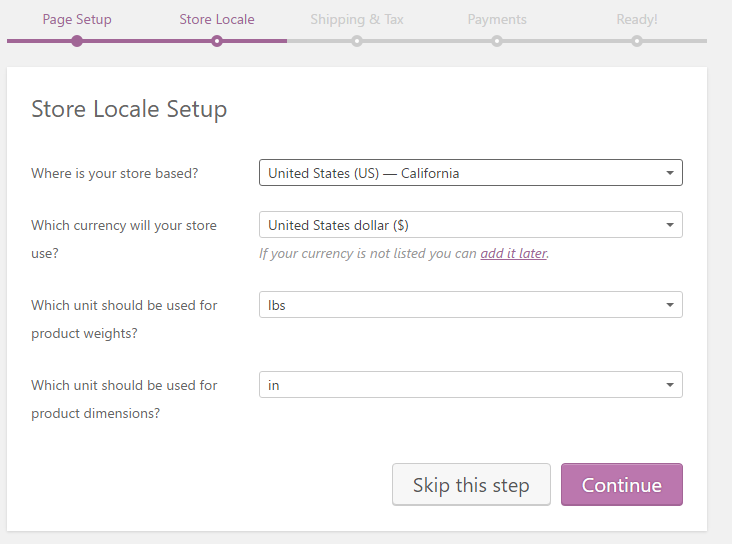Click the Payments progress dot
The width and height of the screenshot is (732, 544).
pyautogui.click(x=497, y=41)
